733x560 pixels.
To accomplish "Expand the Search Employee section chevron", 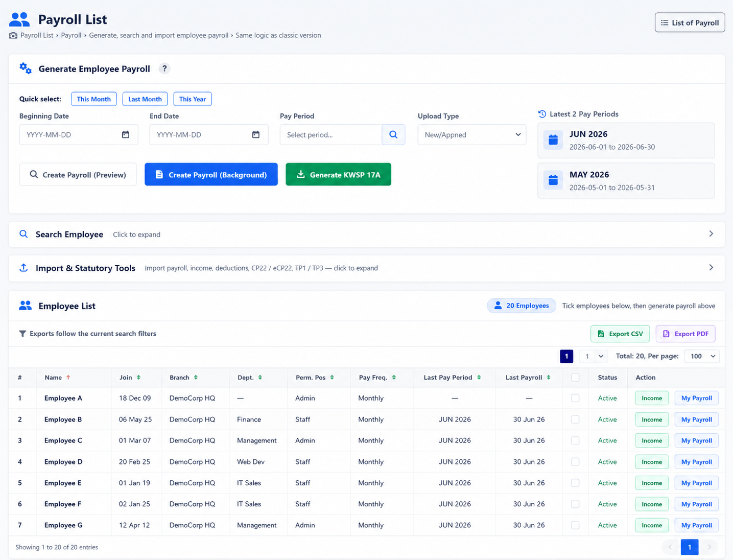I will pos(711,234).
